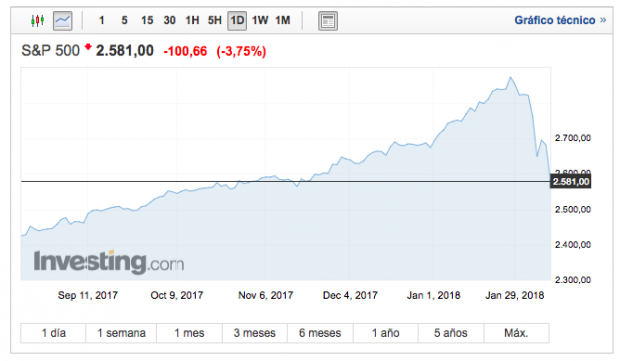Show the 6 meses range

coord(320,333)
